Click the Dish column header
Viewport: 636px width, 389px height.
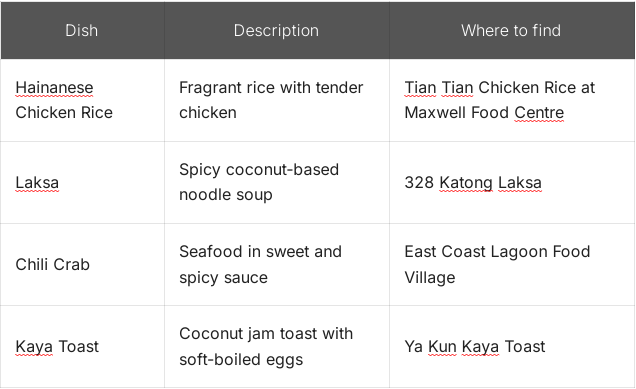pos(82,30)
